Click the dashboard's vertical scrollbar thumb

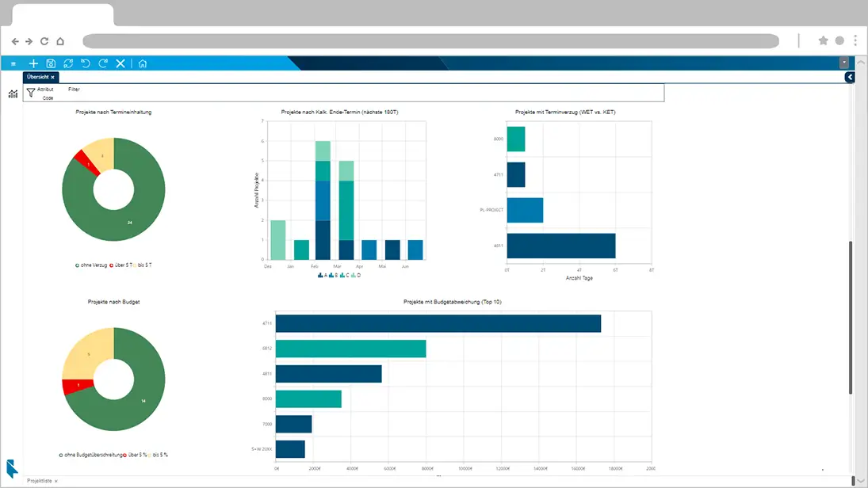click(851, 318)
